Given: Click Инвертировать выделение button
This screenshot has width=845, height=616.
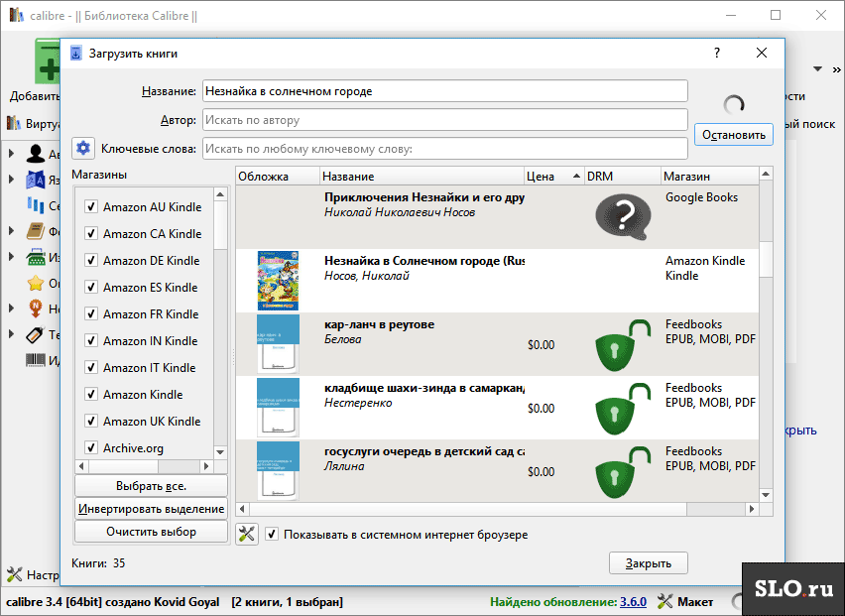Looking at the screenshot, I should pyautogui.click(x=151, y=508).
